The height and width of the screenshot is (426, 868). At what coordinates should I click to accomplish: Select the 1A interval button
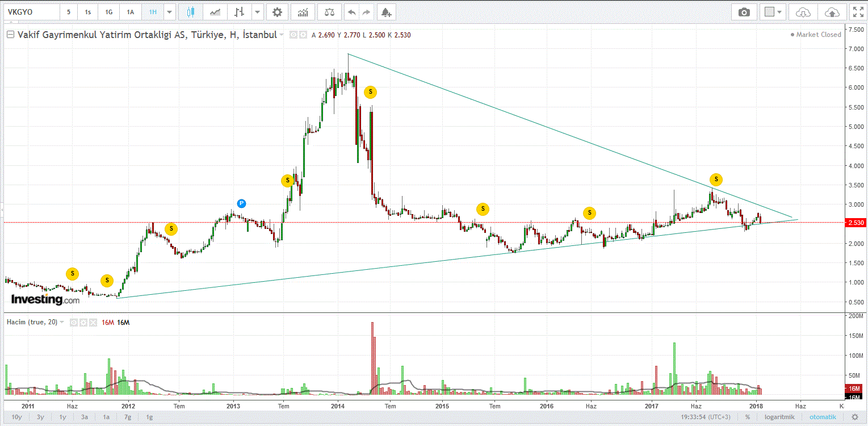[x=131, y=12]
